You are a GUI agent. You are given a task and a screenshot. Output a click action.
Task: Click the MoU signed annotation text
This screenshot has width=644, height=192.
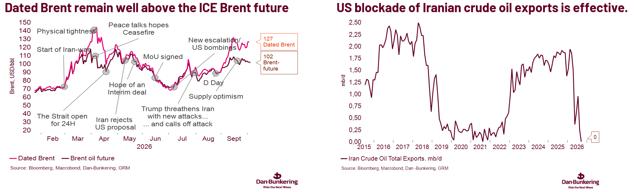tap(163, 57)
